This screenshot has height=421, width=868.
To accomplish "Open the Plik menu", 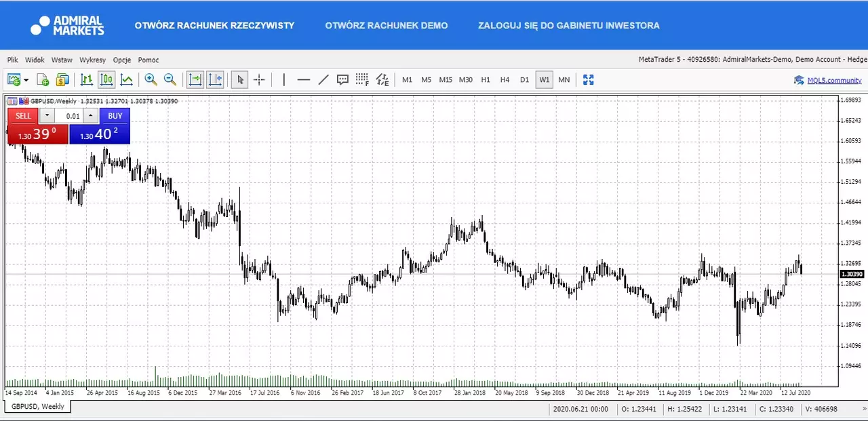I will tap(13, 60).
